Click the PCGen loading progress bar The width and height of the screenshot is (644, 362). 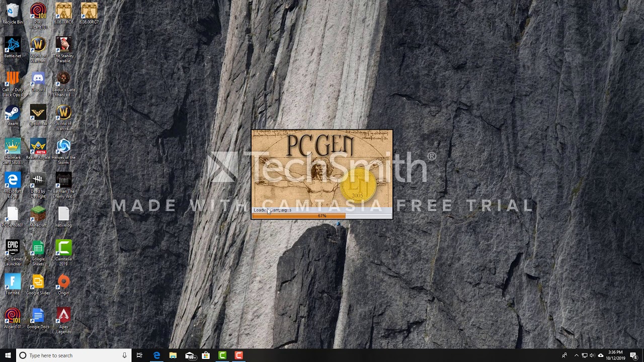[x=322, y=216]
